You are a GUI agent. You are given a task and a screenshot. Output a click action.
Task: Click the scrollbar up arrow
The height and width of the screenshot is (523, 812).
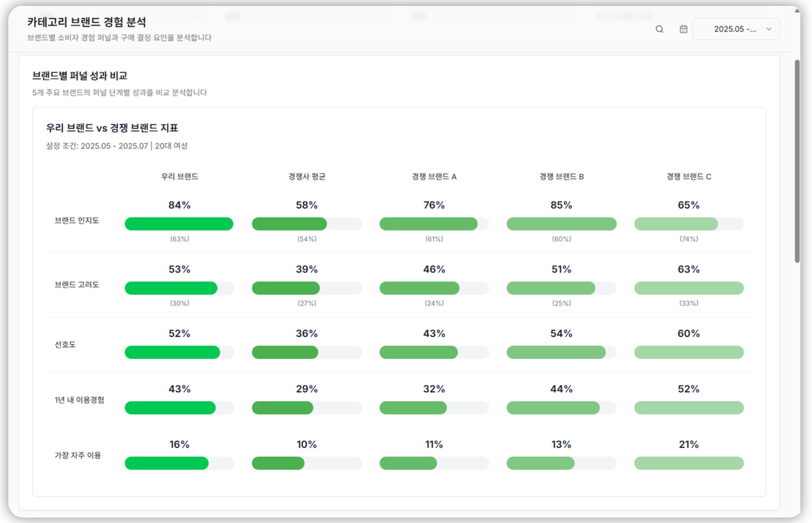tap(797, 54)
